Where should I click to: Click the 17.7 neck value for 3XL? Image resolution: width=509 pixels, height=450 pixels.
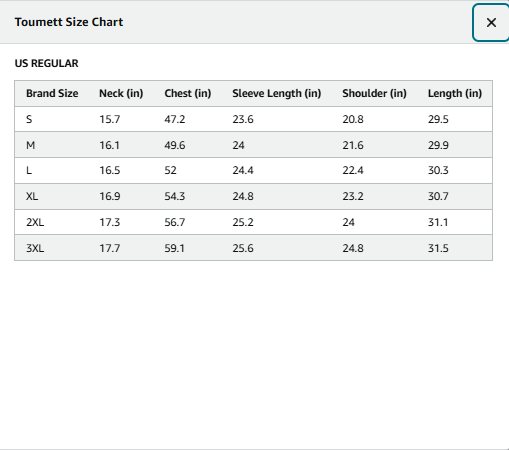pos(110,248)
